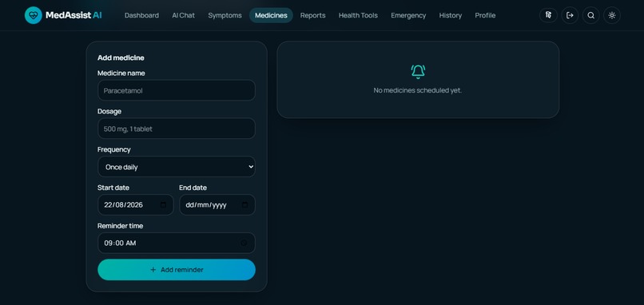Open the Emergency page
This screenshot has height=305, width=644.
point(408,15)
